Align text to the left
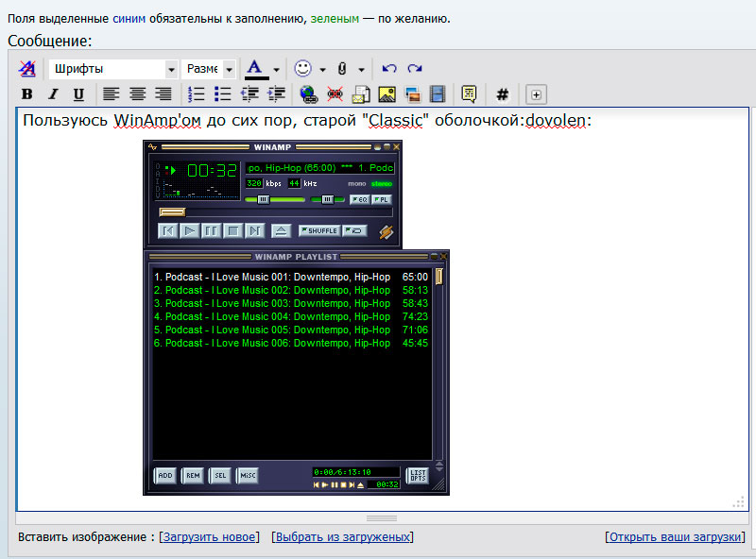 click(111, 94)
